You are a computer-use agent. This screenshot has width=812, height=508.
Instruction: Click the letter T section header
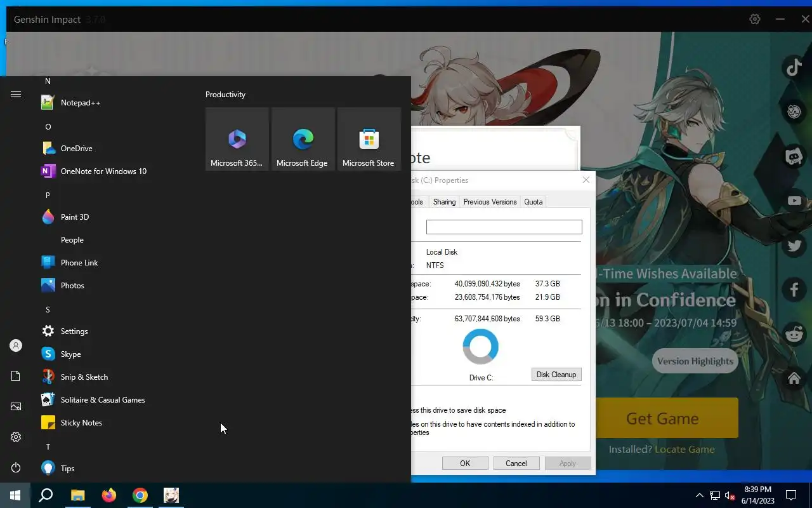pos(48,447)
